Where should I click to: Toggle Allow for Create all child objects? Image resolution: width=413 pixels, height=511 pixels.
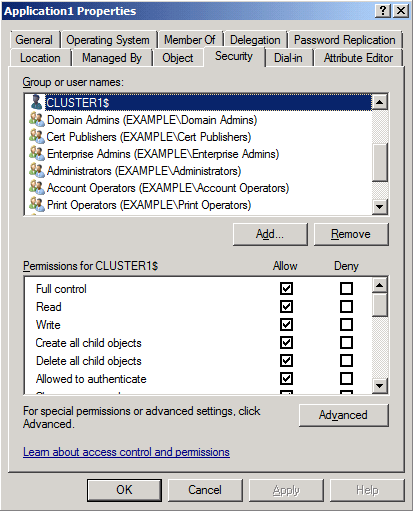pos(286,342)
